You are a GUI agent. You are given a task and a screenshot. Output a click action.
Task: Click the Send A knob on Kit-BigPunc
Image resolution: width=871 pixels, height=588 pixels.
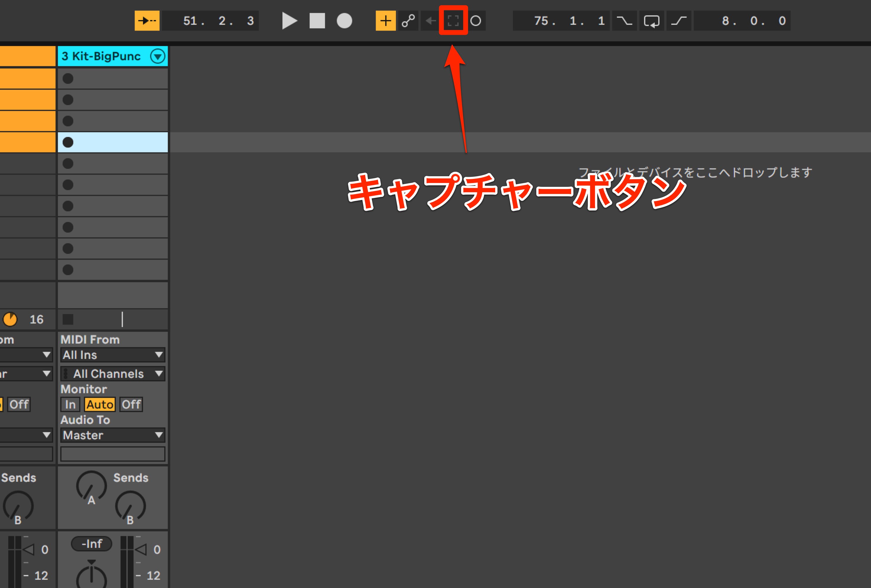click(x=91, y=486)
